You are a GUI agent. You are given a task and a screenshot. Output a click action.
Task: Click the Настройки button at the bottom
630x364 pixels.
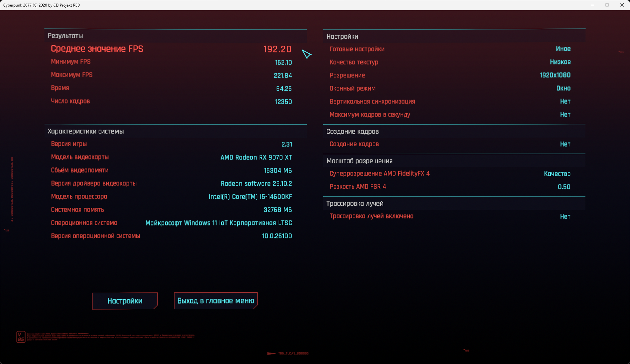tap(125, 301)
